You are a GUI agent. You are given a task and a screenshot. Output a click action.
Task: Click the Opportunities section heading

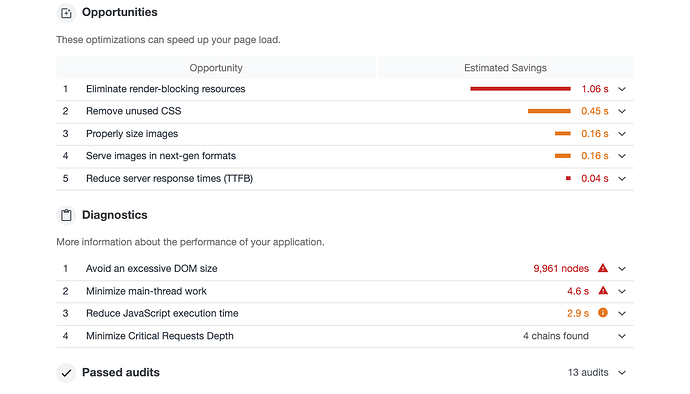point(120,12)
